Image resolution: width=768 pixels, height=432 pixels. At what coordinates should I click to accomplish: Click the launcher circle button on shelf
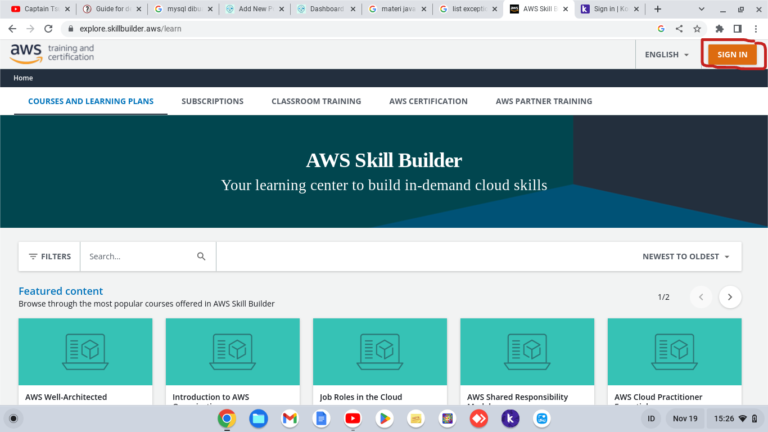pyautogui.click(x=13, y=418)
